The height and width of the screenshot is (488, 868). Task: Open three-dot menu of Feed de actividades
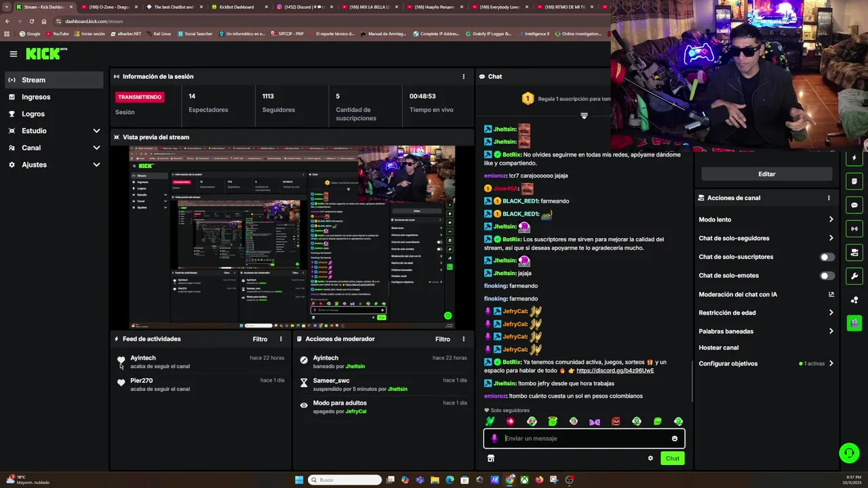click(x=281, y=339)
